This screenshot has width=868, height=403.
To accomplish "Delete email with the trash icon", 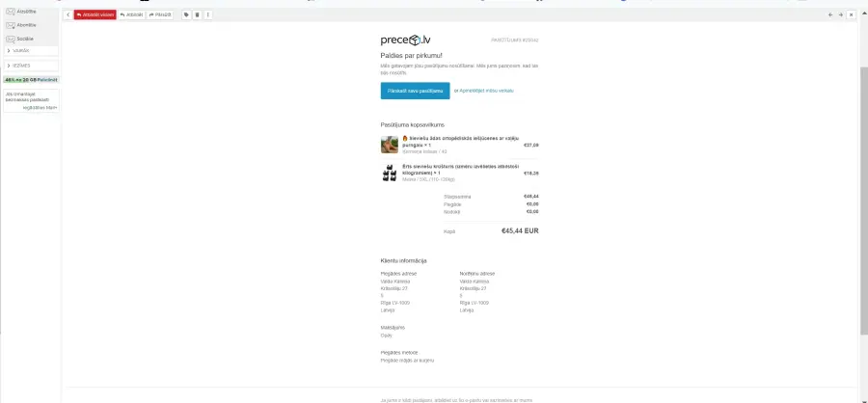I will 197,15.
